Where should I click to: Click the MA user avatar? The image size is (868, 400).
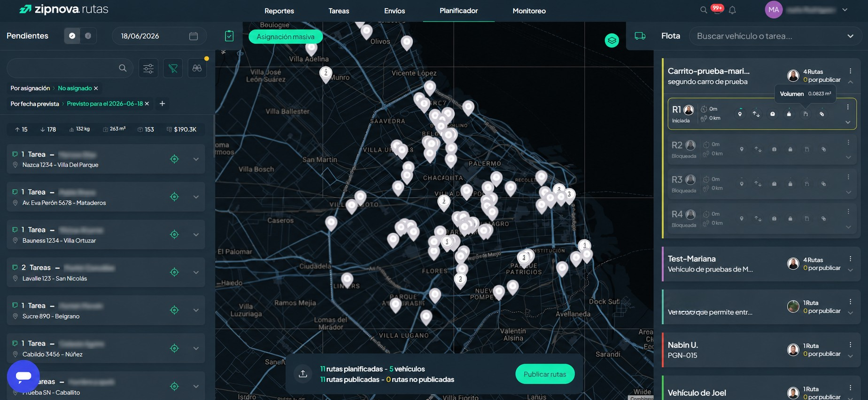coord(774,9)
